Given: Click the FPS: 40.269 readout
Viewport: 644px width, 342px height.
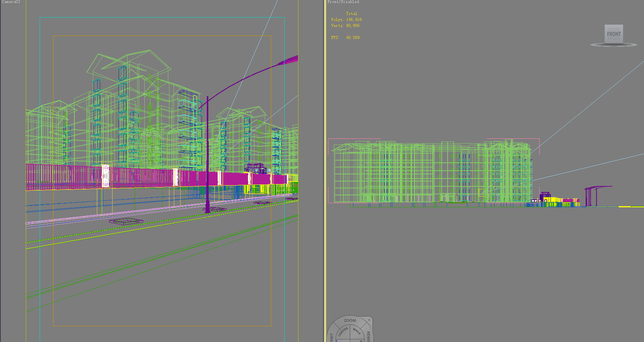Looking at the screenshot, I should [345, 37].
